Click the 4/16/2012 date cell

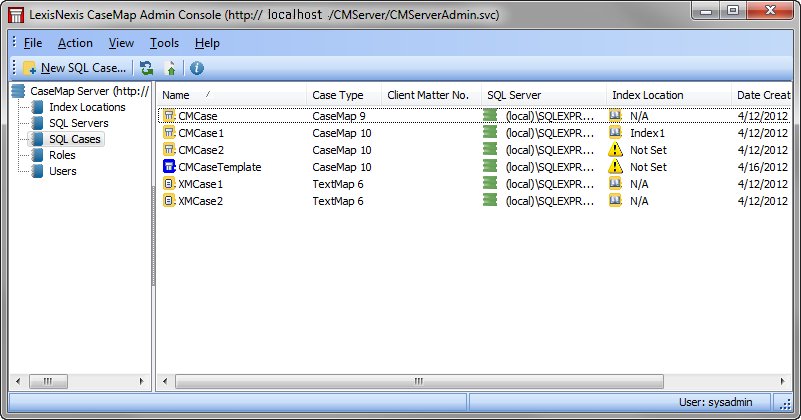tap(763, 167)
